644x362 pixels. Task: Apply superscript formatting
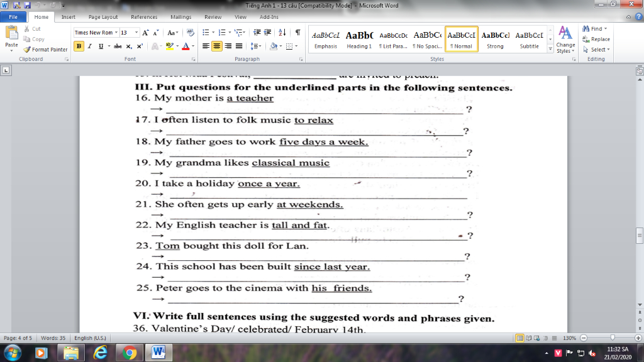point(140,46)
